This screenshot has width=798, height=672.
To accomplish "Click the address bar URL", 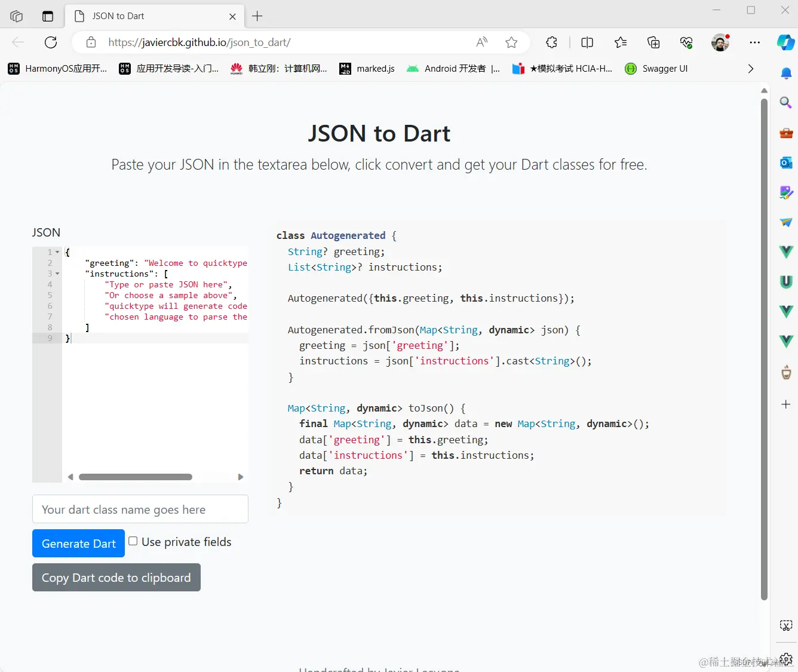I will click(199, 42).
